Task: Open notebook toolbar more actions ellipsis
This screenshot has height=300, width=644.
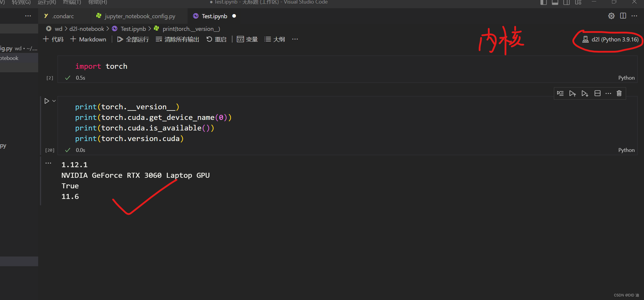Action: pyautogui.click(x=295, y=39)
